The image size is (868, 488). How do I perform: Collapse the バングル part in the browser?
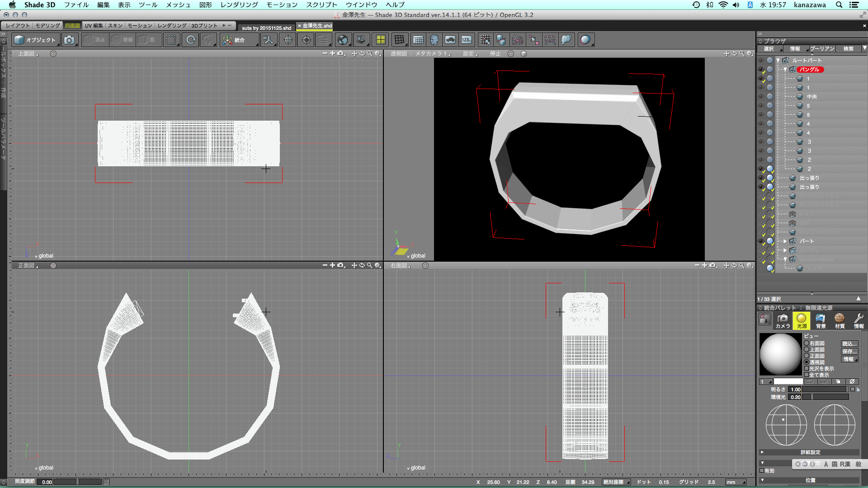785,70
